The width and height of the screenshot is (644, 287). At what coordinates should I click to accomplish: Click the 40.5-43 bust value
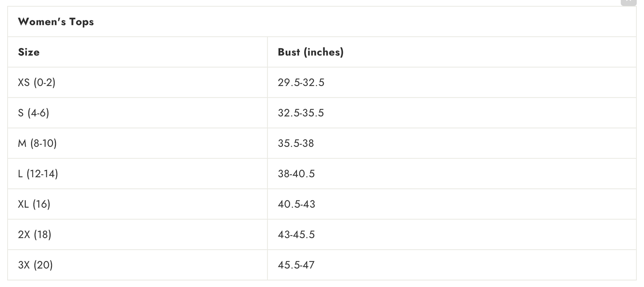click(296, 204)
